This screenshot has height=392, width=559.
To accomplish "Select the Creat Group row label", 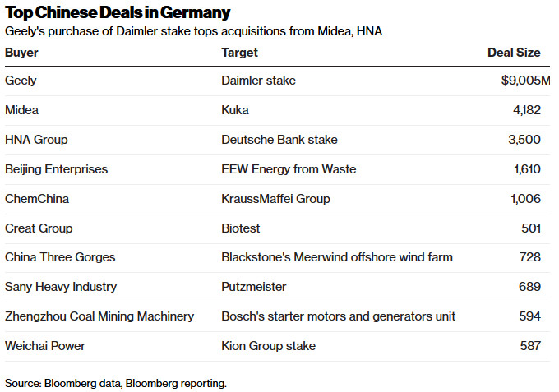I will pyautogui.click(x=39, y=228).
